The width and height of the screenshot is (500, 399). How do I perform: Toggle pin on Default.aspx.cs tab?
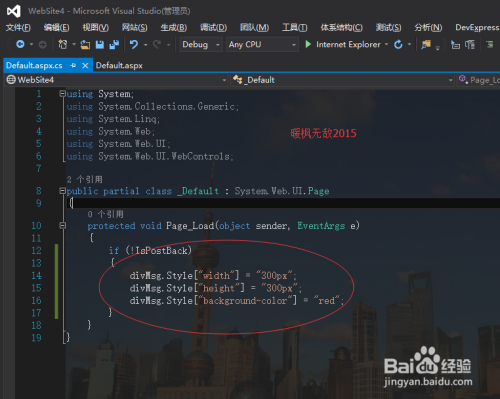[73, 66]
